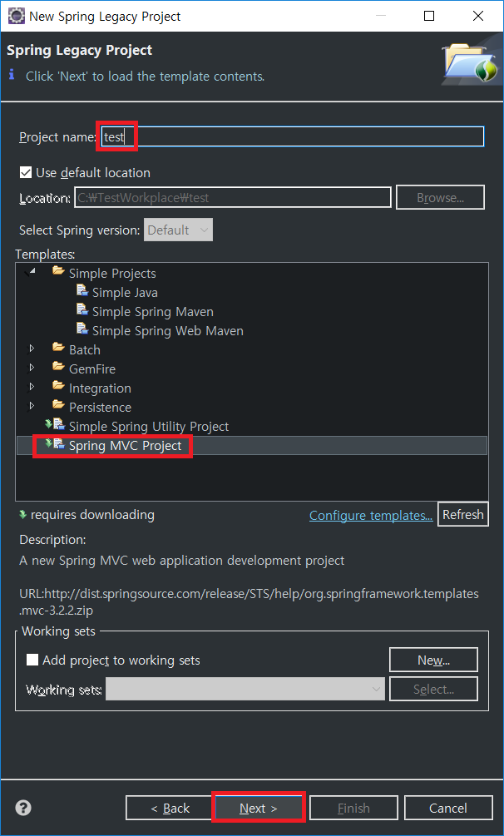Expand the Batch folder arrow
This screenshot has height=836, width=504.
pyautogui.click(x=32, y=349)
